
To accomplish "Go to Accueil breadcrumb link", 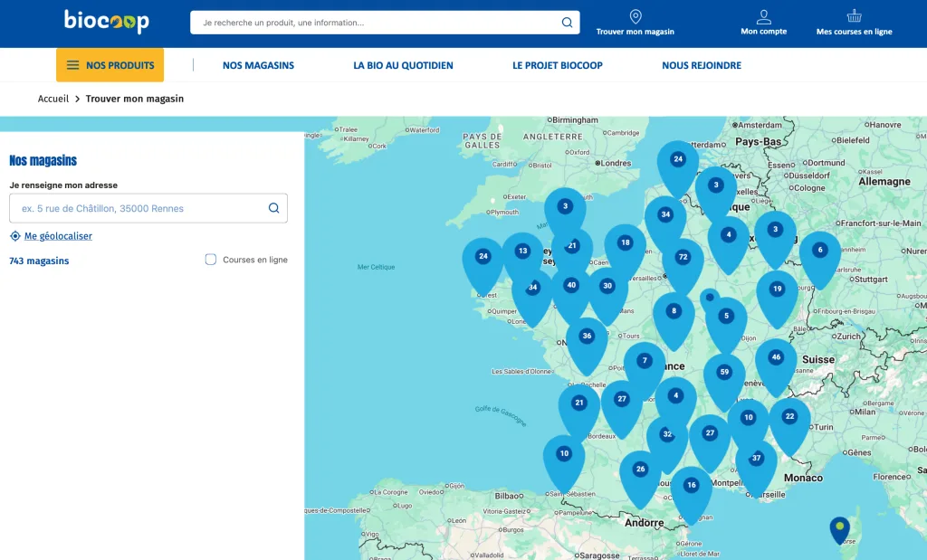I will (x=53, y=99).
